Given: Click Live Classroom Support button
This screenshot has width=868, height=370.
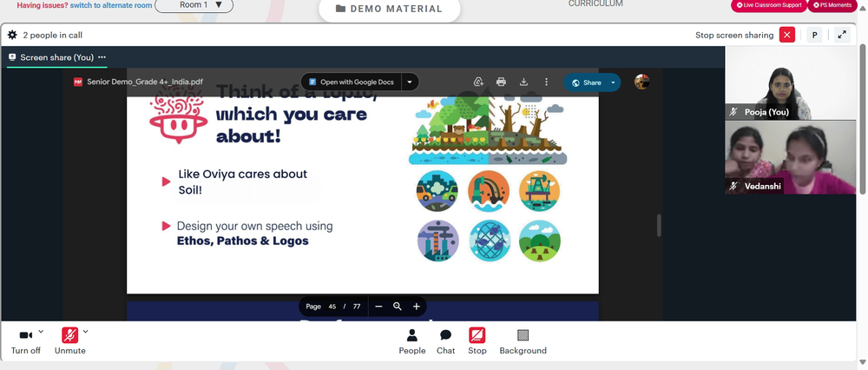Looking at the screenshot, I should 768,5.
